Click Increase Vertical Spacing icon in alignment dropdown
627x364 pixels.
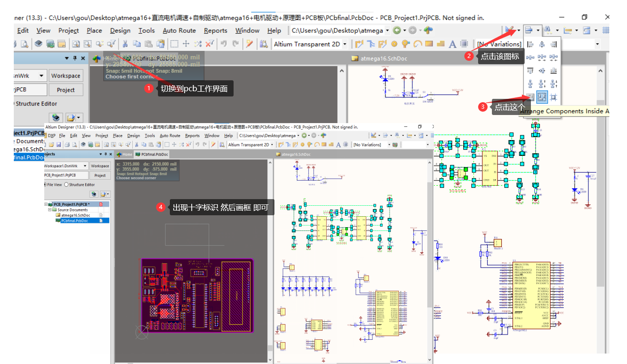pyautogui.click(x=542, y=84)
